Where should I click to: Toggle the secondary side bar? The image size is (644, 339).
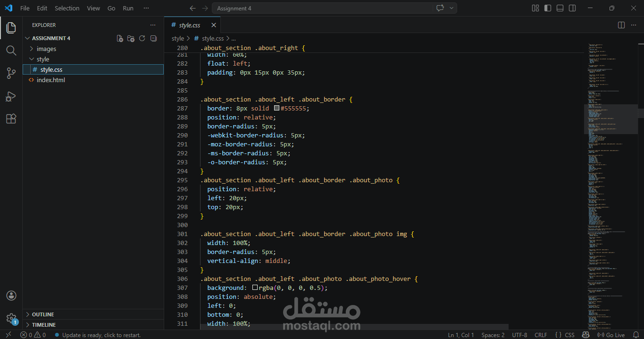click(x=572, y=8)
